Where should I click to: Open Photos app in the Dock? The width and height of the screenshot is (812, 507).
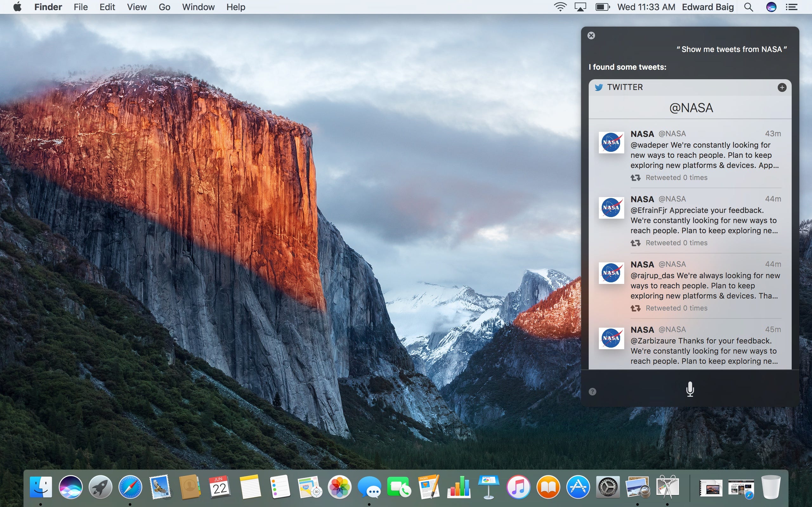pos(339,487)
